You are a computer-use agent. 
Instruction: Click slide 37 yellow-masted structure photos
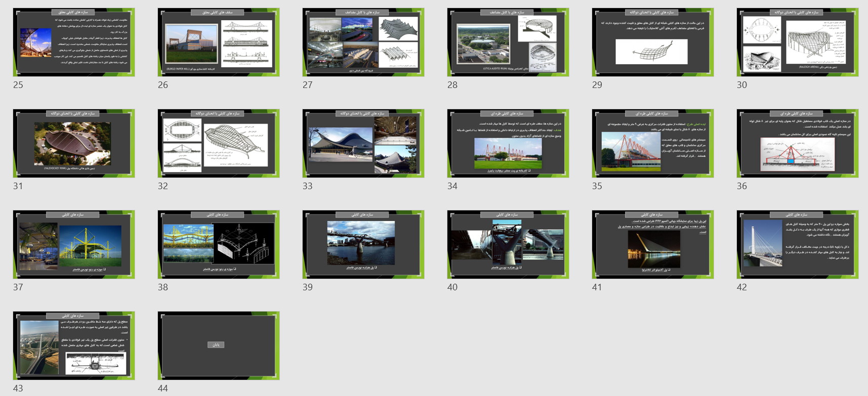(x=74, y=245)
